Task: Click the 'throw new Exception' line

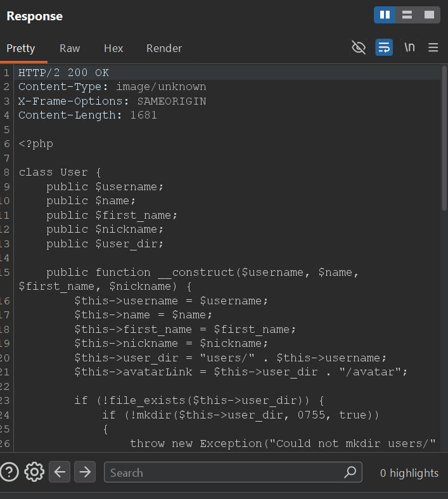Action: pyautogui.click(x=283, y=444)
